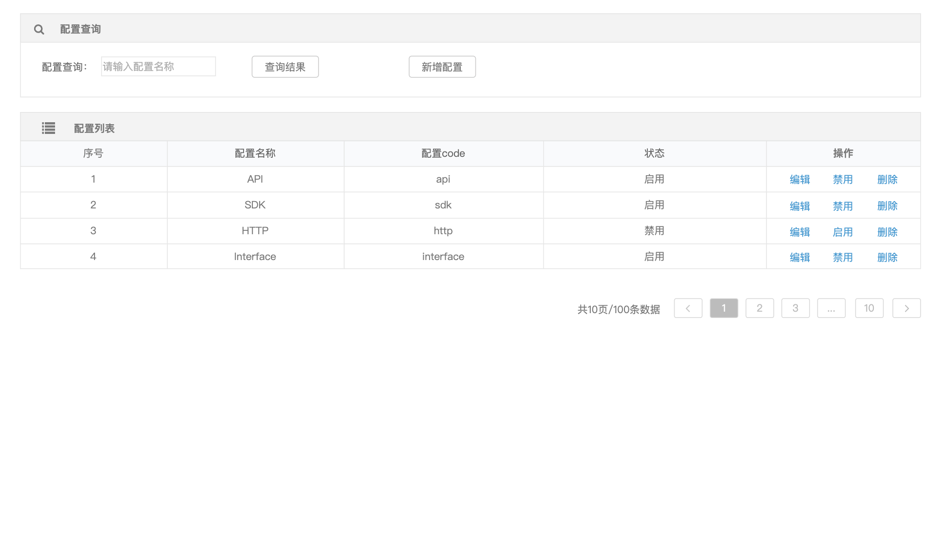Go to previous page arrow
This screenshot has width=943, height=560.
click(688, 308)
